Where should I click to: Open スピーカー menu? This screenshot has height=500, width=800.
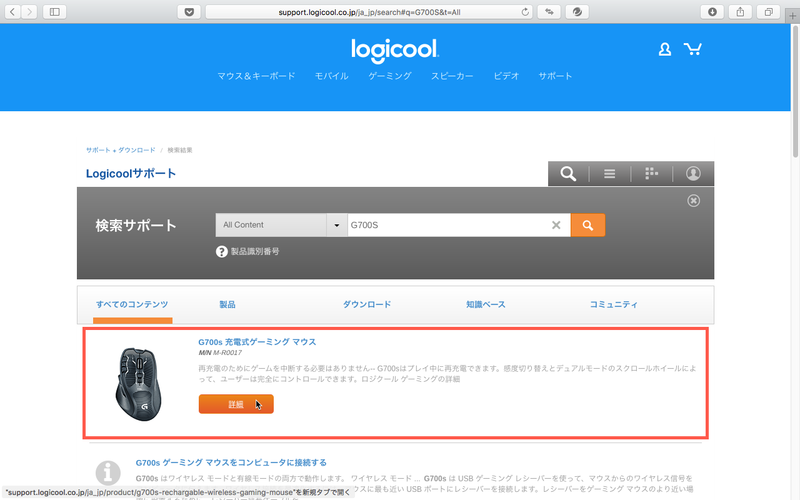pos(452,76)
